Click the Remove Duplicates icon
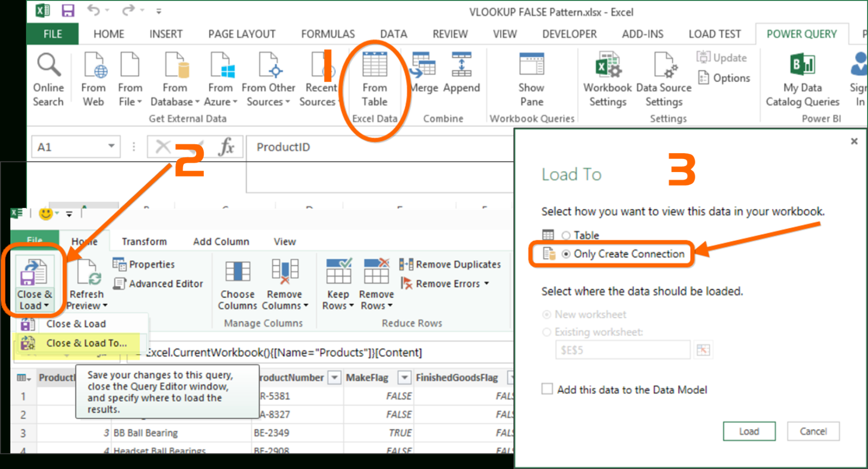The width and height of the screenshot is (868, 469). [406, 264]
